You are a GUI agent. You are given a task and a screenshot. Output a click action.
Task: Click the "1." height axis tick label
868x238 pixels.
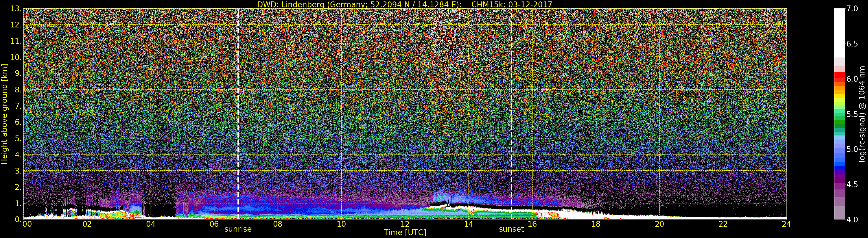pyautogui.click(x=18, y=203)
